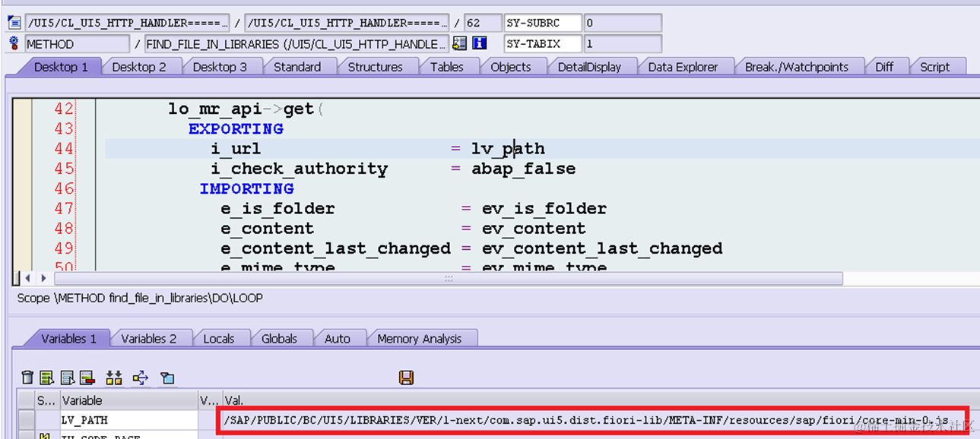Switch to Desktop 2 tab
Viewport: 980px width, 439px height.
click(139, 67)
